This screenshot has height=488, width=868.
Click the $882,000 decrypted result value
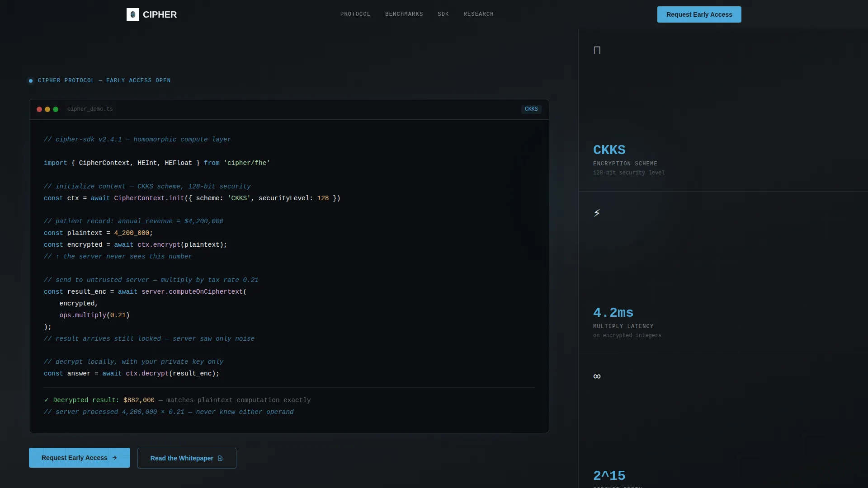pyautogui.click(x=139, y=400)
